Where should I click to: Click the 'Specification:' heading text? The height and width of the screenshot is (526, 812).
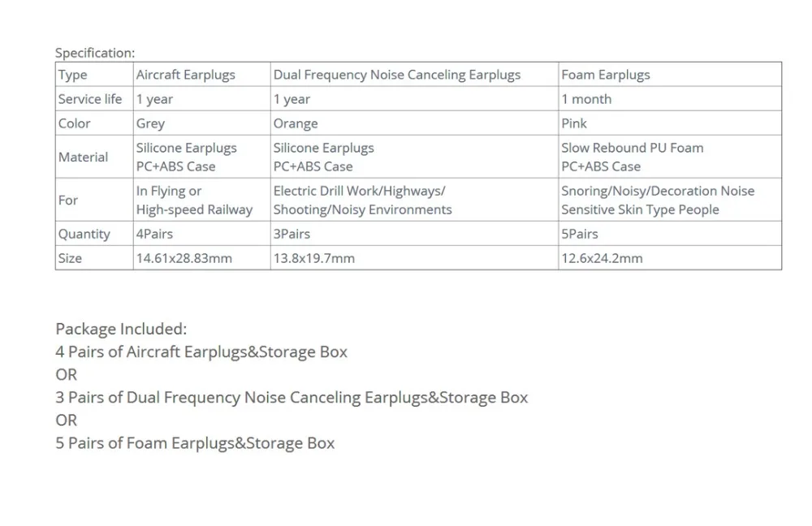coord(95,53)
